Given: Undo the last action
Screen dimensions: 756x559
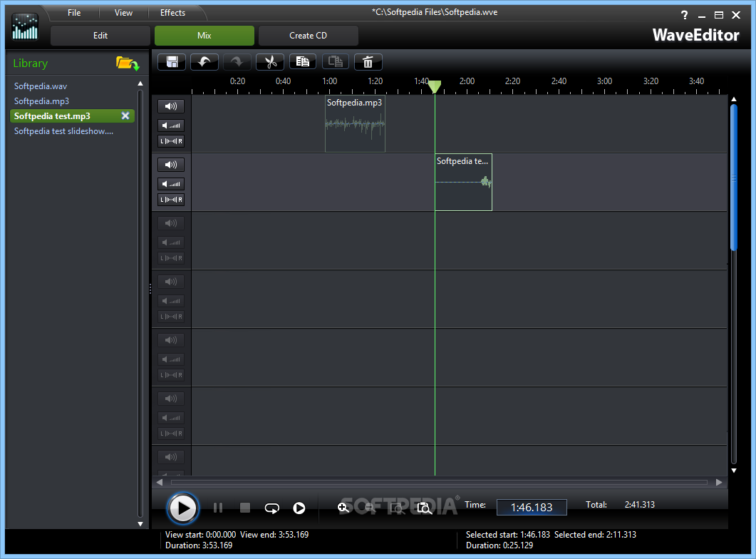Looking at the screenshot, I should pos(204,62).
